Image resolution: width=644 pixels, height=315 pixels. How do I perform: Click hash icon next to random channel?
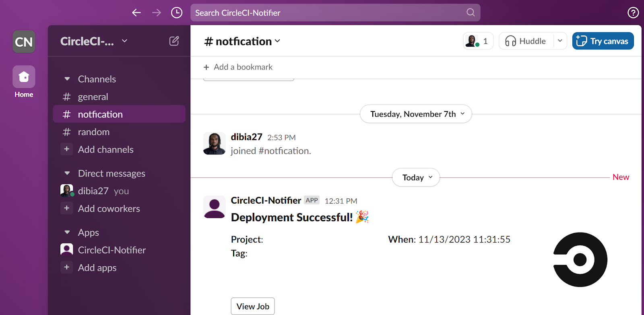[67, 132]
